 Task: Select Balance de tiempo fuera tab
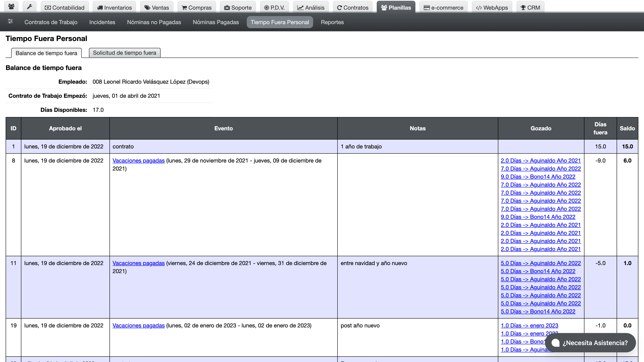coord(46,53)
